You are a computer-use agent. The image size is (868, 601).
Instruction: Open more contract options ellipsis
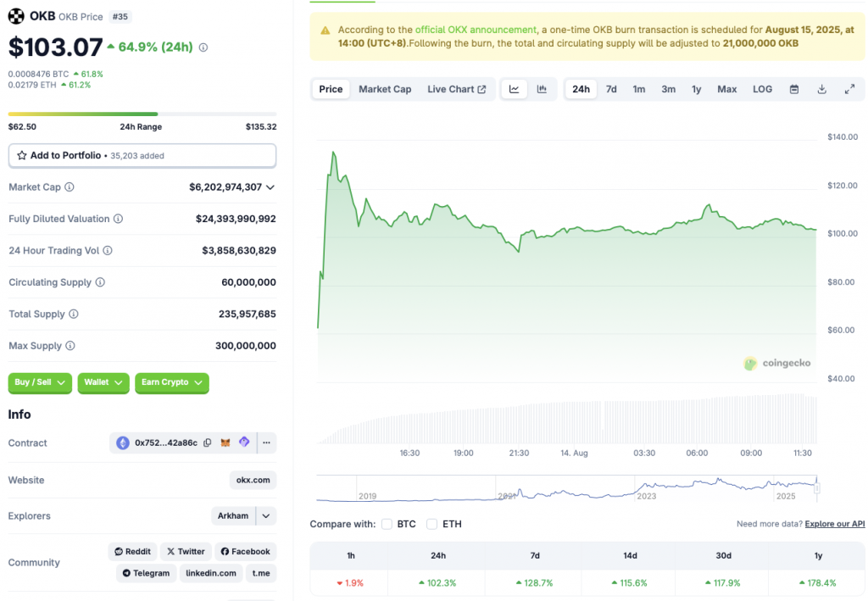266,442
